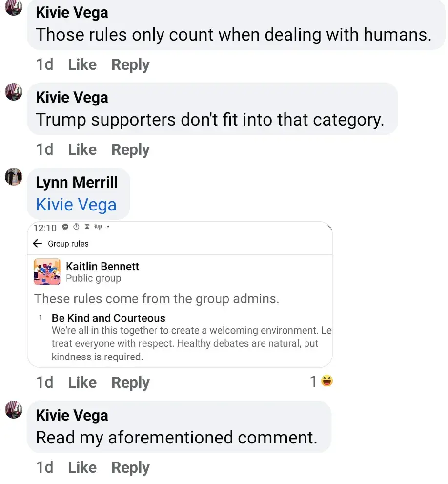Screen dimensions: 448x484
Task: Click the avatar beside the 'aforementioned comment' reply
Action: pyautogui.click(x=14, y=409)
